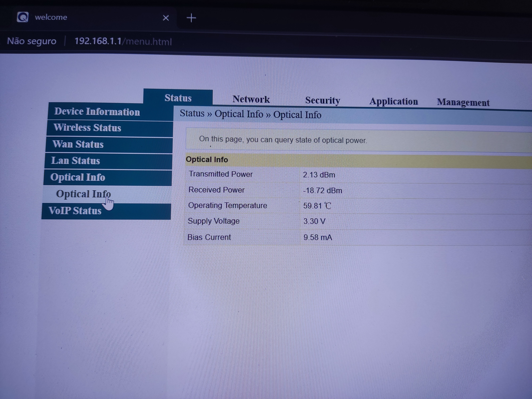Open a new browser tab

coord(191,18)
